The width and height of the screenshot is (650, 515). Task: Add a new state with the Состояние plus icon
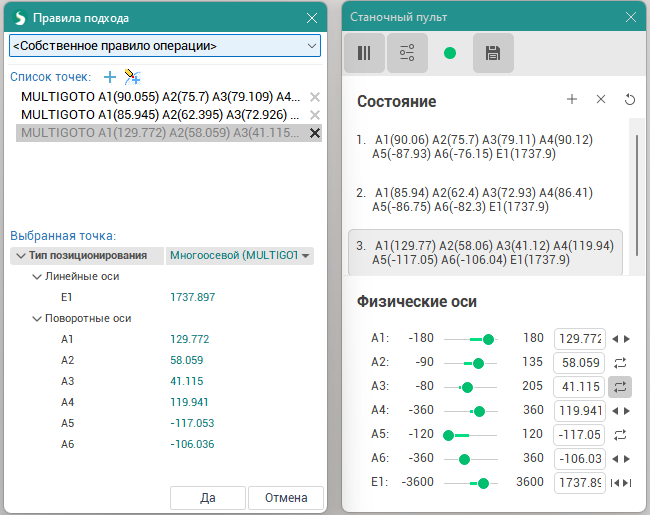(x=572, y=100)
